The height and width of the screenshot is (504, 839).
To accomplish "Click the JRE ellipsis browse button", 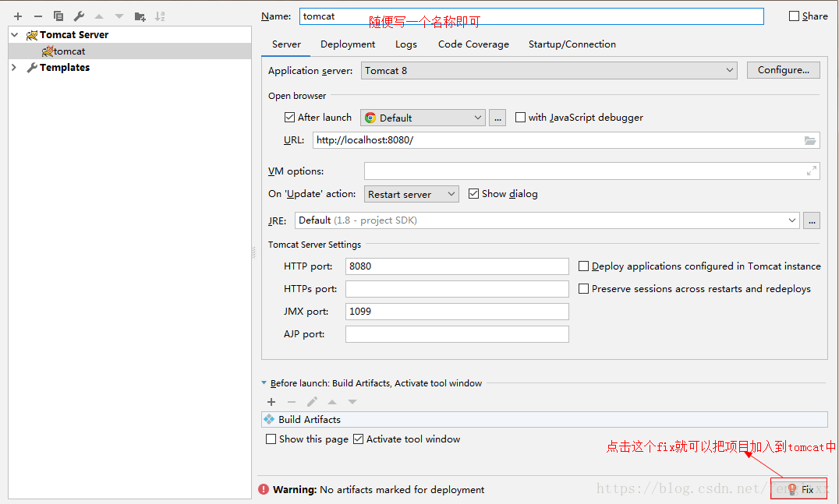I will (812, 220).
